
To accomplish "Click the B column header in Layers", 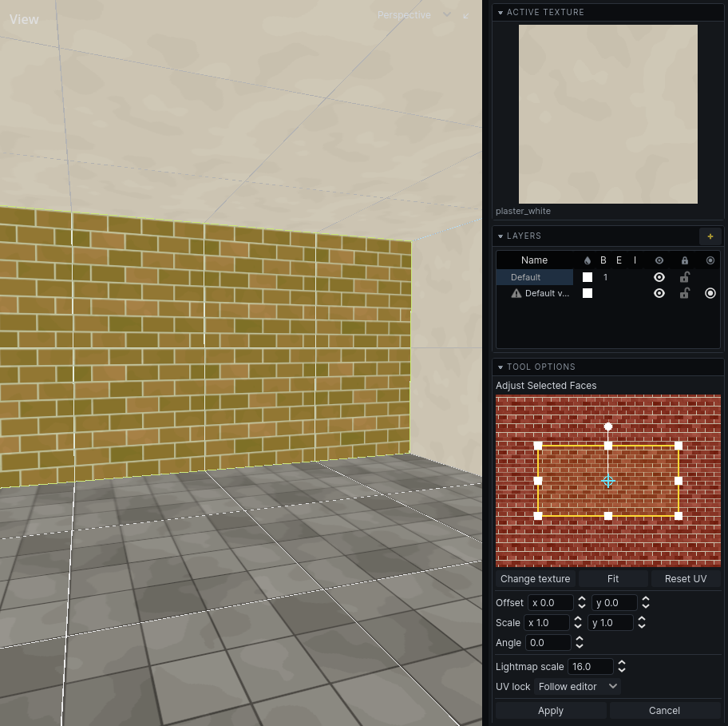I will [603, 260].
